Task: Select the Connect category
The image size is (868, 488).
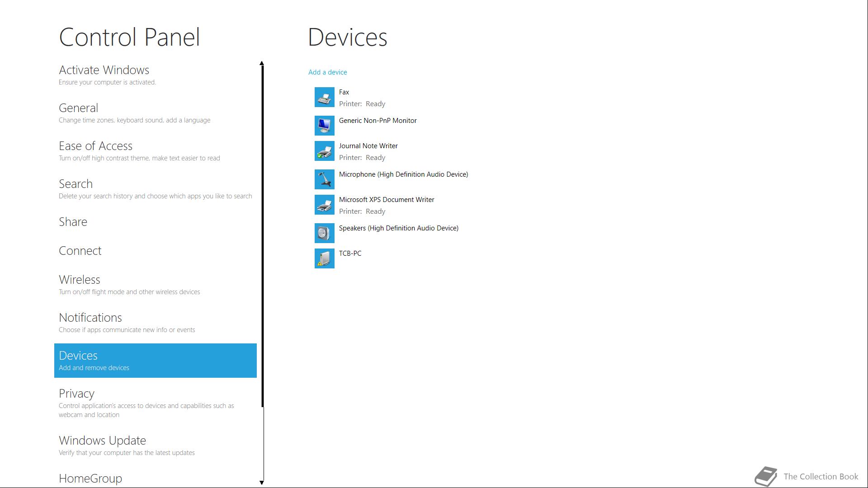Action: [156, 251]
